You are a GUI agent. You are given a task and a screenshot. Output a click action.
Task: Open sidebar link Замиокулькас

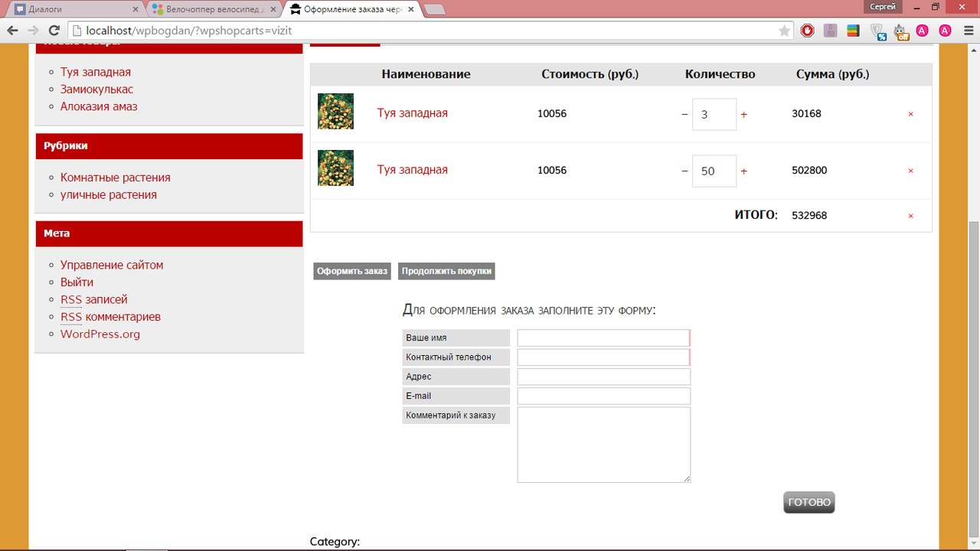[x=96, y=90]
